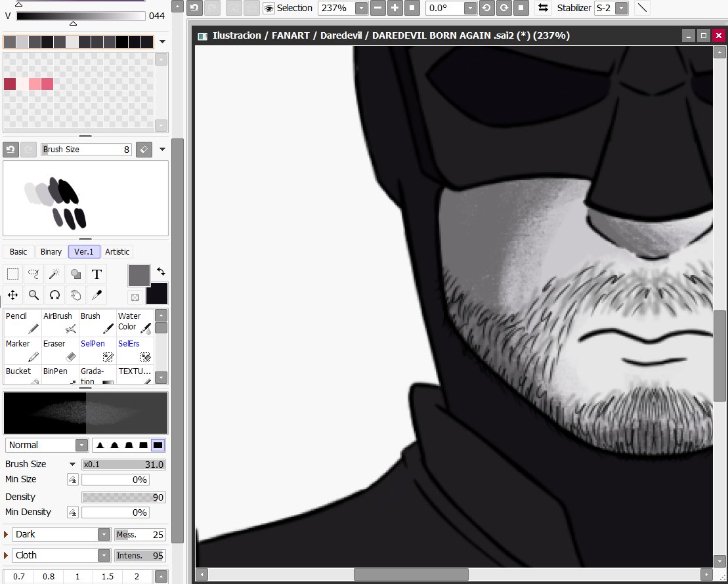Screen dimensions: 728x584
Task: Select the eyedropper color picker tool
Action: click(96, 295)
